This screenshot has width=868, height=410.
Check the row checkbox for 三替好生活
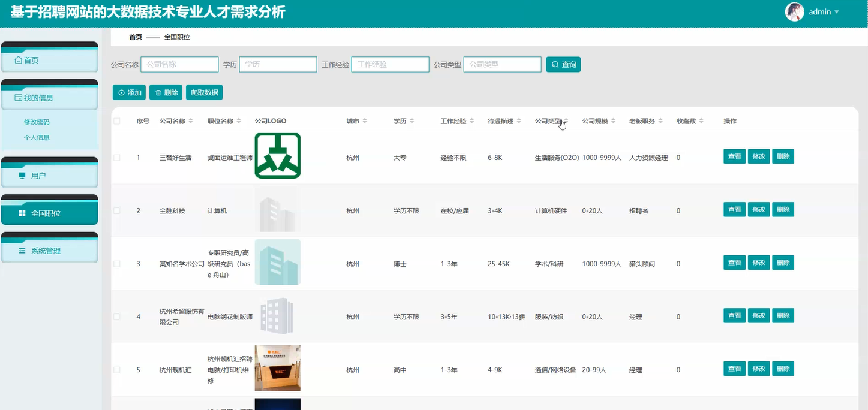click(x=117, y=157)
